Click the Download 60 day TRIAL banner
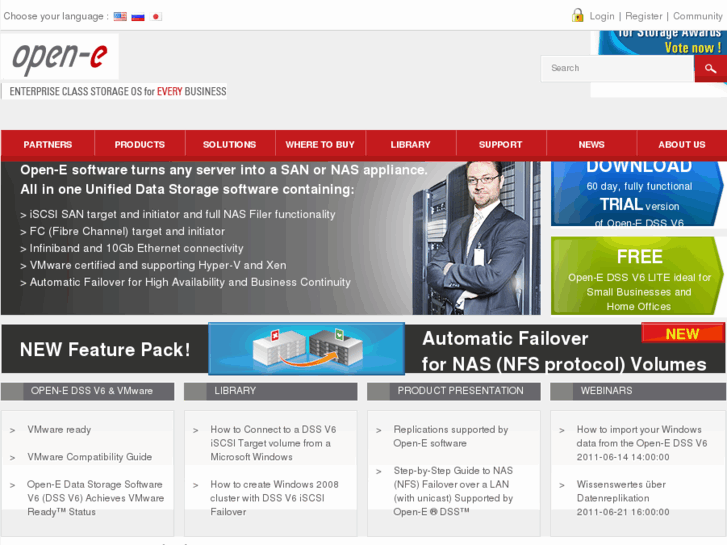 pyautogui.click(x=637, y=194)
